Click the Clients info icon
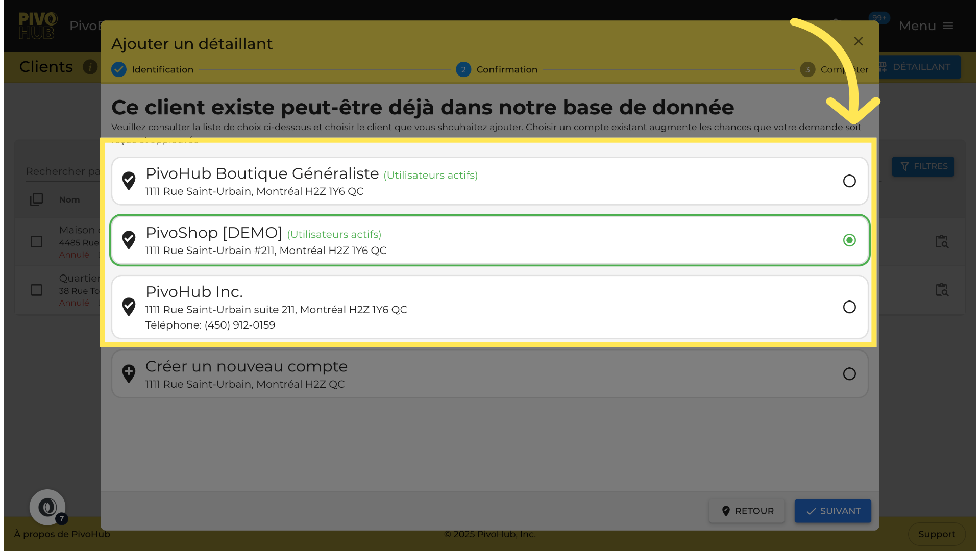980x551 pixels. click(90, 67)
